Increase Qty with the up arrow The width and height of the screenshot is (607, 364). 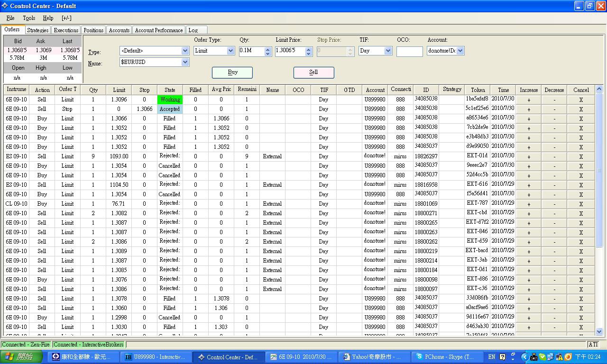point(267,48)
